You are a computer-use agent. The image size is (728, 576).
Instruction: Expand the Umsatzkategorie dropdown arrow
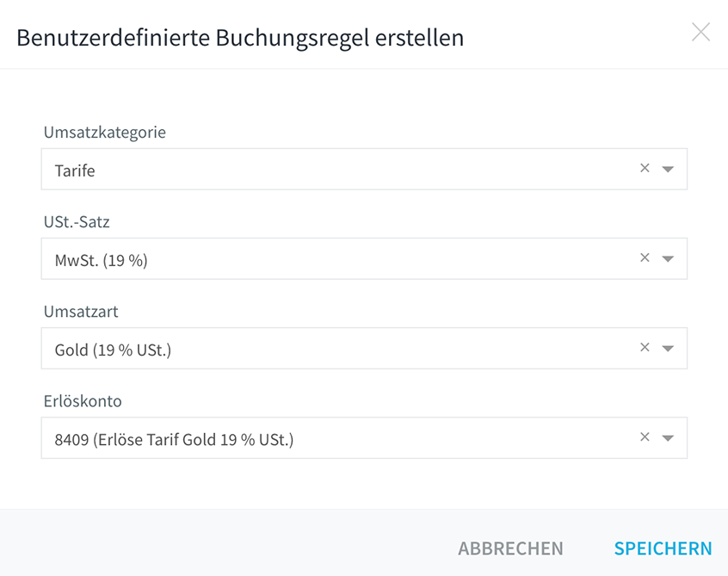tap(668, 170)
